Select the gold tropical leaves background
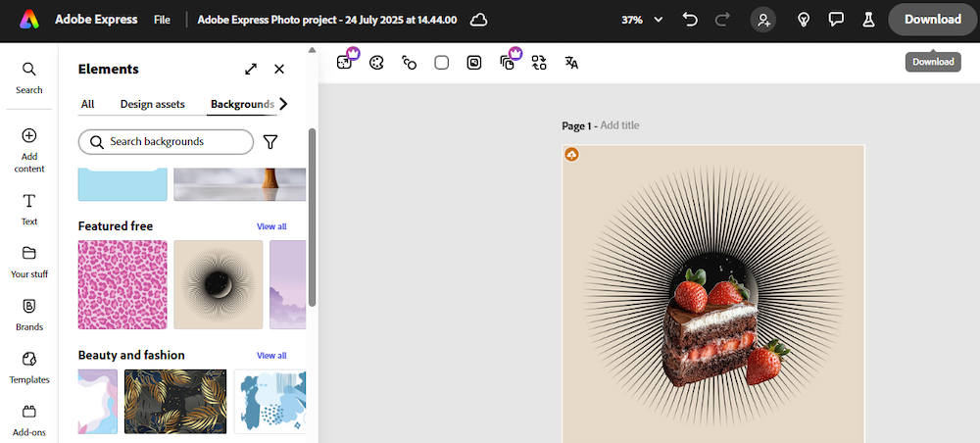This screenshot has height=443, width=980. (175, 401)
